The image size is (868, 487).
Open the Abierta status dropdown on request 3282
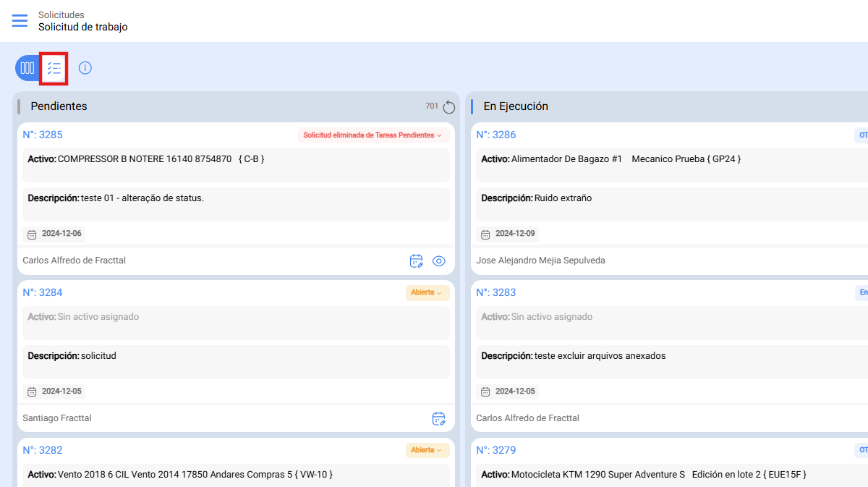pyautogui.click(x=427, y=451)
